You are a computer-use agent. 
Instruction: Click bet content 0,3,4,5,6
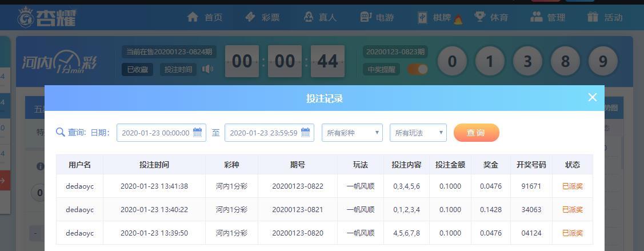[407, 186]
